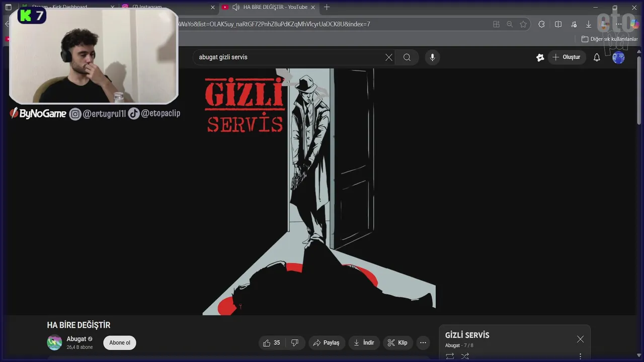Screen dimensions: 644x362
Task: Open the GİZLİ SERVİS playlist title
Action: (x=467, y=335)
